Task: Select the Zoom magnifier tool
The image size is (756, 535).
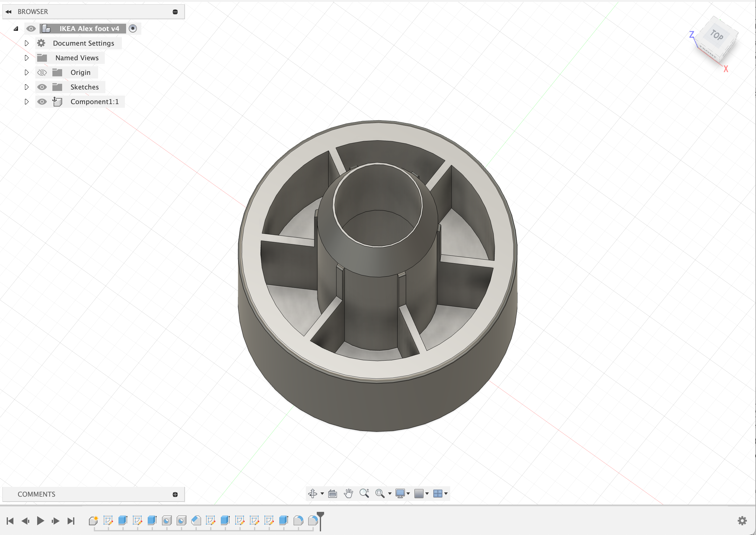Action: [364, 493]
